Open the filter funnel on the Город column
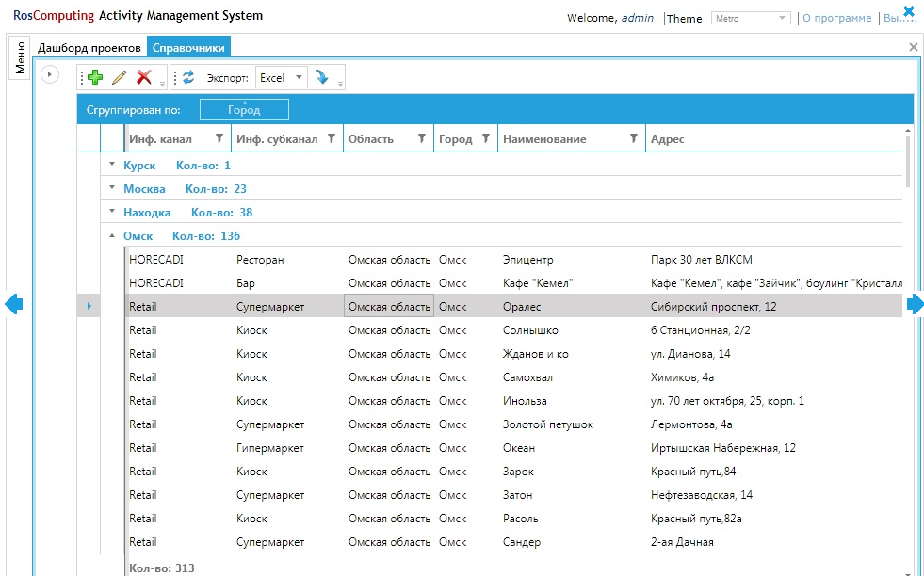 (x=486, y=137)
